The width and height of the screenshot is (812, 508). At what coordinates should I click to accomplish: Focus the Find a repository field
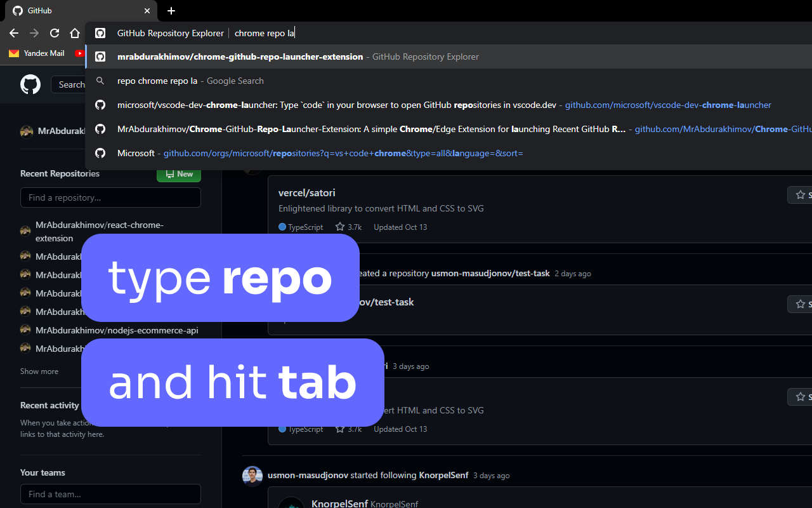(x=110, y=197)
